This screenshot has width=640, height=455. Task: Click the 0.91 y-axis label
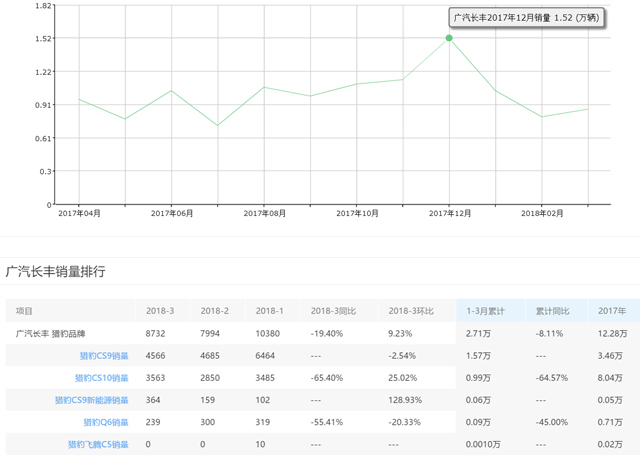43,105
